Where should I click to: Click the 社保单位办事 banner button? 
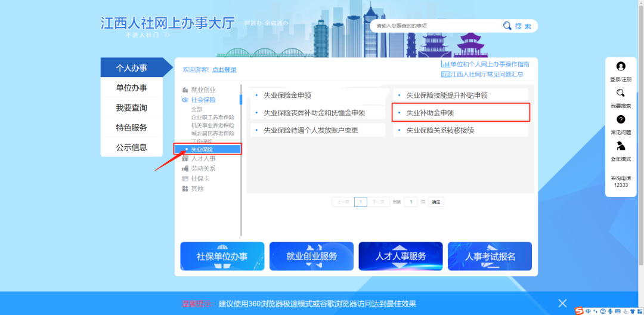tap(222, 256)
